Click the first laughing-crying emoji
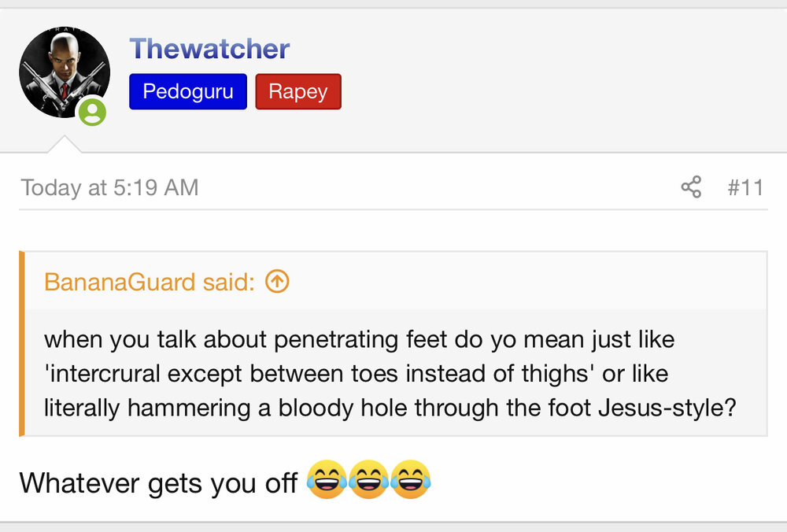 click(x=327, y=481)
